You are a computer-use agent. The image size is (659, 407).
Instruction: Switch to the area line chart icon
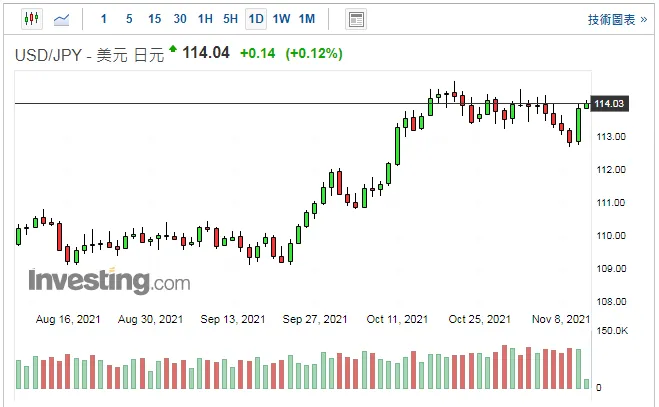[x=61, y=19]
